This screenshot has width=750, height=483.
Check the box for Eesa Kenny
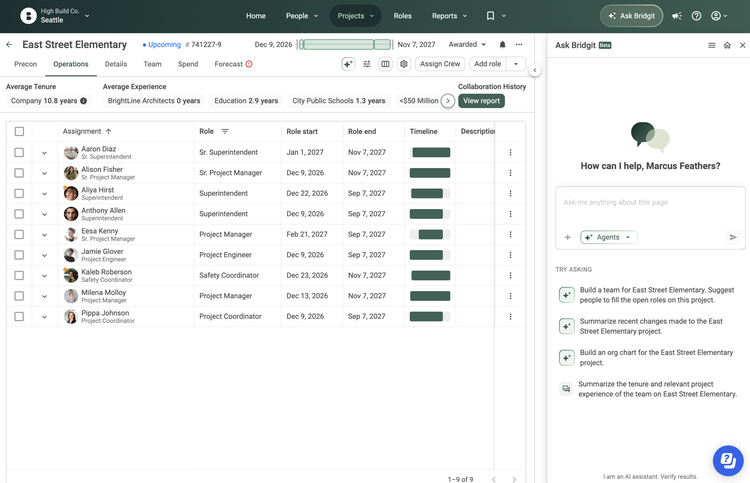point(19,234)
